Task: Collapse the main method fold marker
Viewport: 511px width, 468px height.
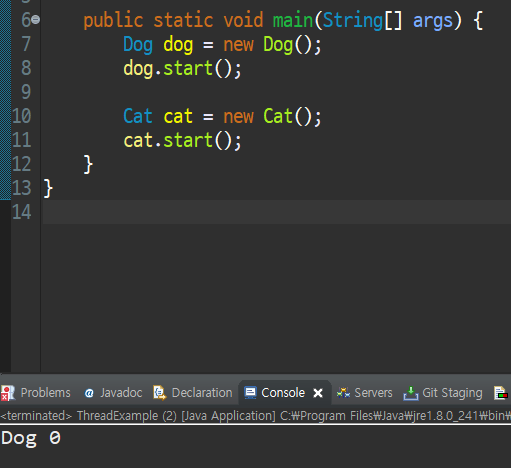Action: click(36, 20)
